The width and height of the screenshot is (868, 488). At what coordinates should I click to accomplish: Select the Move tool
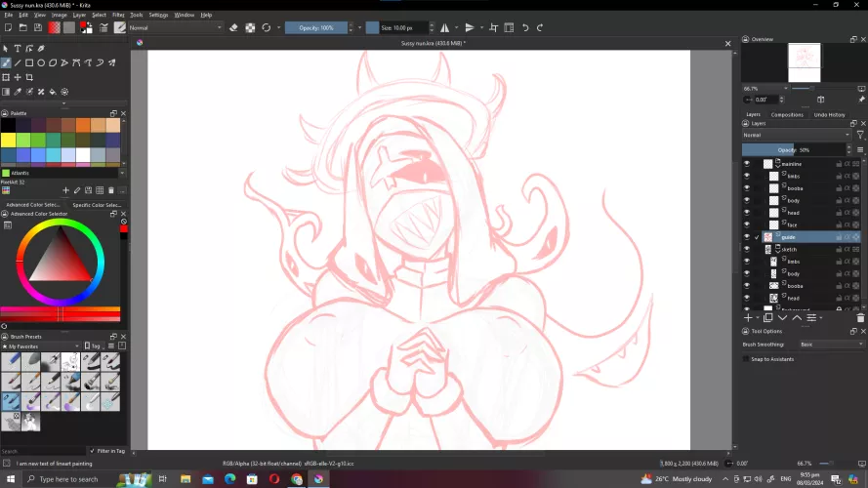tap(18, 77)
